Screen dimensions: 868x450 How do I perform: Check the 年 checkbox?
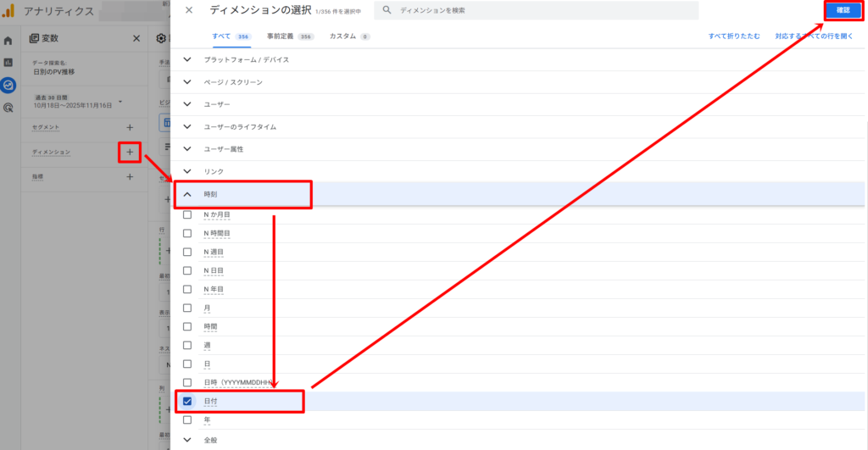click(187, 420)
